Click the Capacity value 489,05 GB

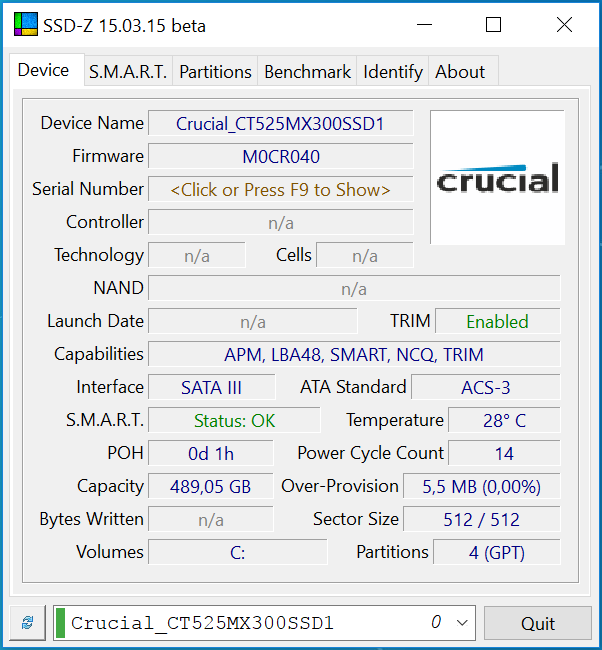[211, 486]
